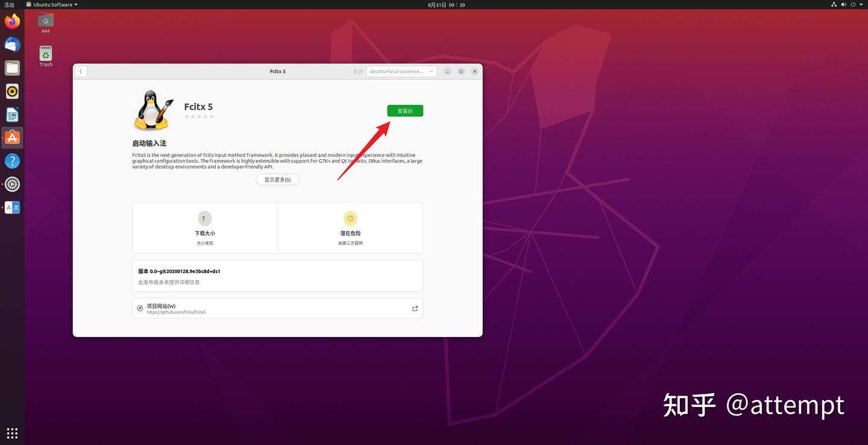Open the 活动 menu in the top bar
Image resolution: width=868 pixels, height=445 pixels.
tap(8, 4)
